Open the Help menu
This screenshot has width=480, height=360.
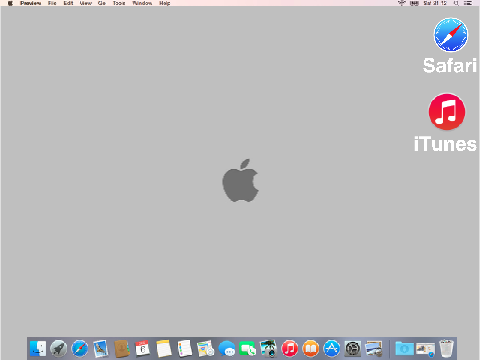[165, 3]
